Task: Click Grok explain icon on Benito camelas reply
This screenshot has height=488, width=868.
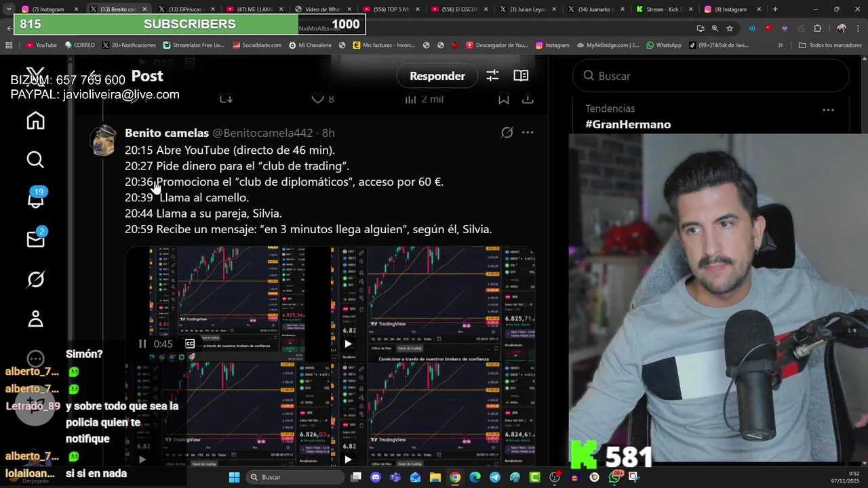Action: pos(507,133)
